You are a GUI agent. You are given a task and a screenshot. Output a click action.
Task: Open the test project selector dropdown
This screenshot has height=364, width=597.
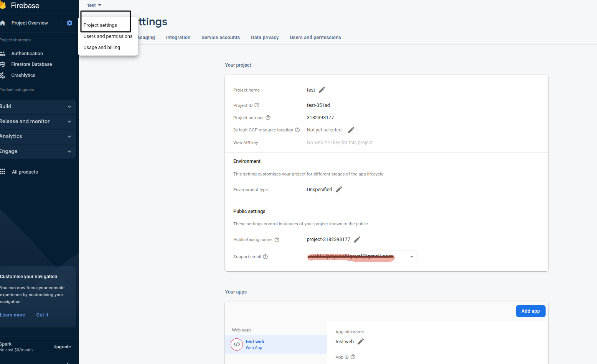tap(94, 5)
